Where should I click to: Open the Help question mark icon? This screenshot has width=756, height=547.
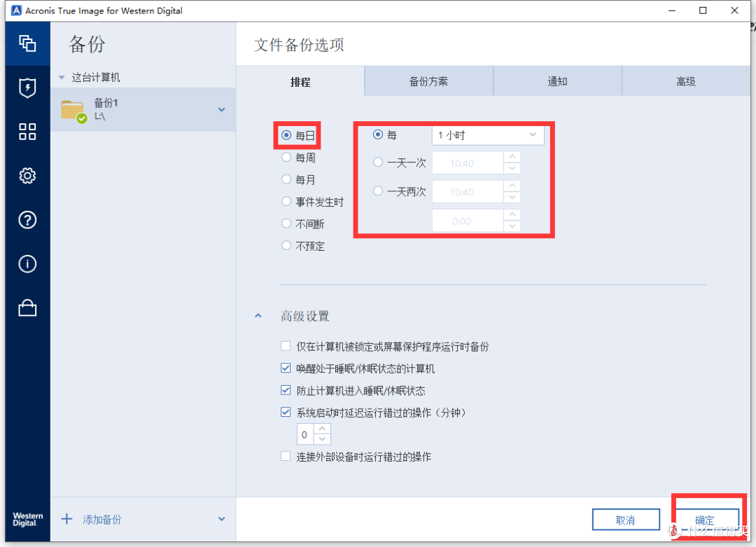pyautogui.click(x=27, y=220)
